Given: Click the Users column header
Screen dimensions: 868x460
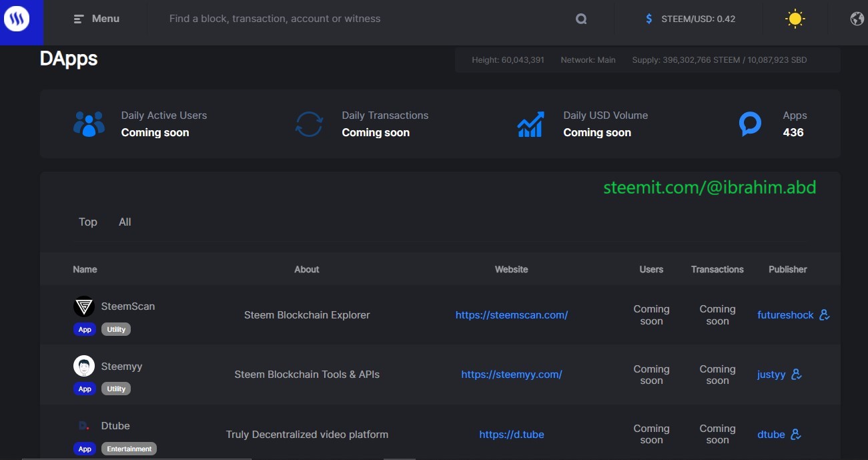Looking at the screenshot, I should pos(651,269).
